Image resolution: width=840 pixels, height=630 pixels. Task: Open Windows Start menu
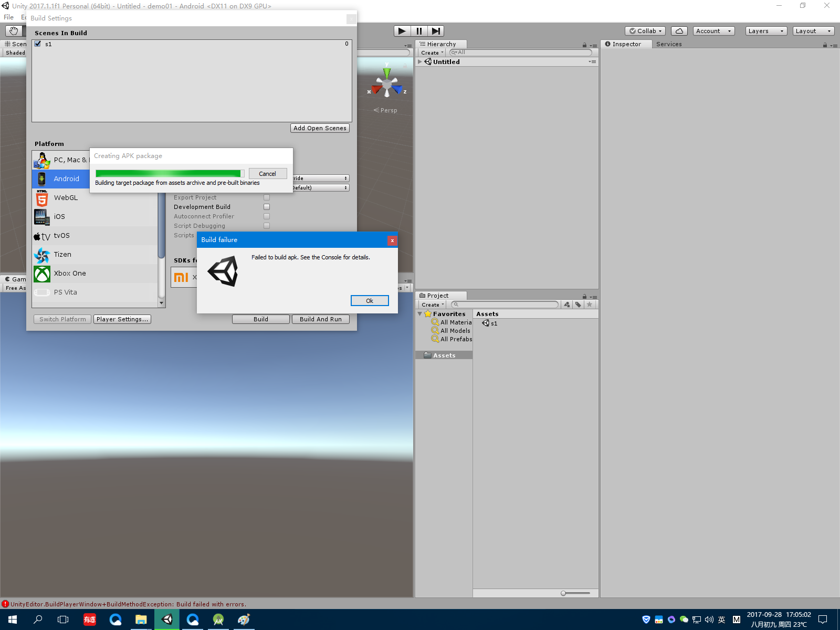point(13,619)
